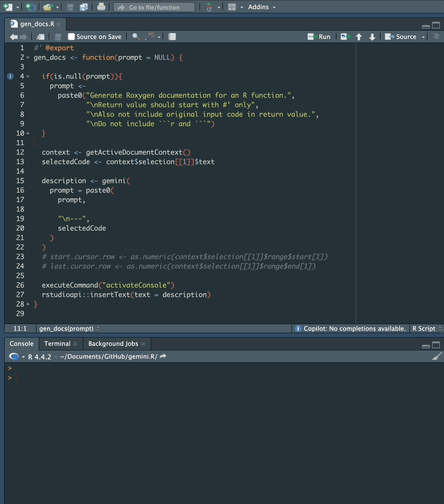444x504 pixels.
Task: Switch to the Background Jobs tab
Action: click(x=113, y=344)
